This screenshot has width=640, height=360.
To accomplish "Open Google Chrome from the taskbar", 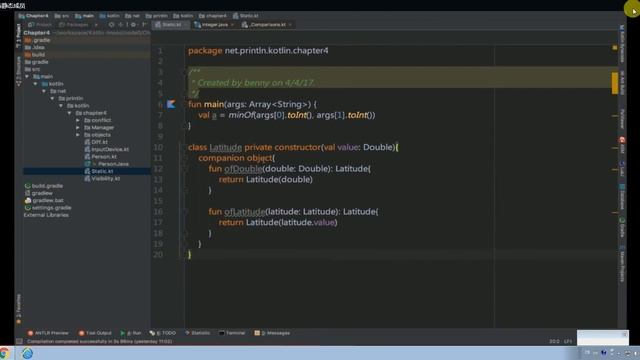I will click(x=4, y=353).
